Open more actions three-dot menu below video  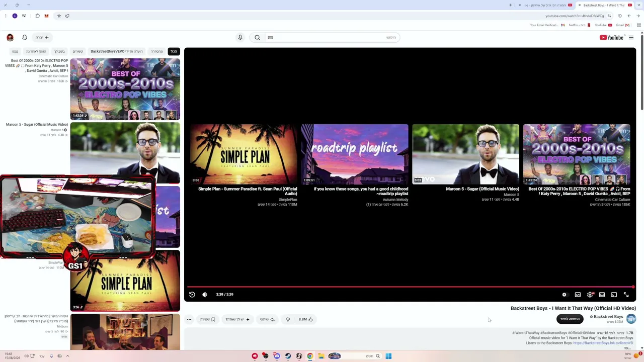(189, 319)
